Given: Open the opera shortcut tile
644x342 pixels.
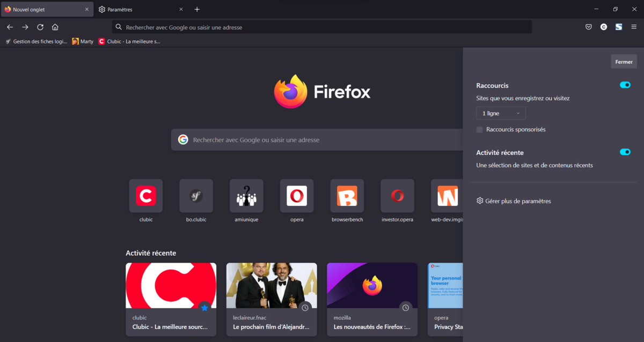Looking at the screenshot, I should (x=297, y=196).
